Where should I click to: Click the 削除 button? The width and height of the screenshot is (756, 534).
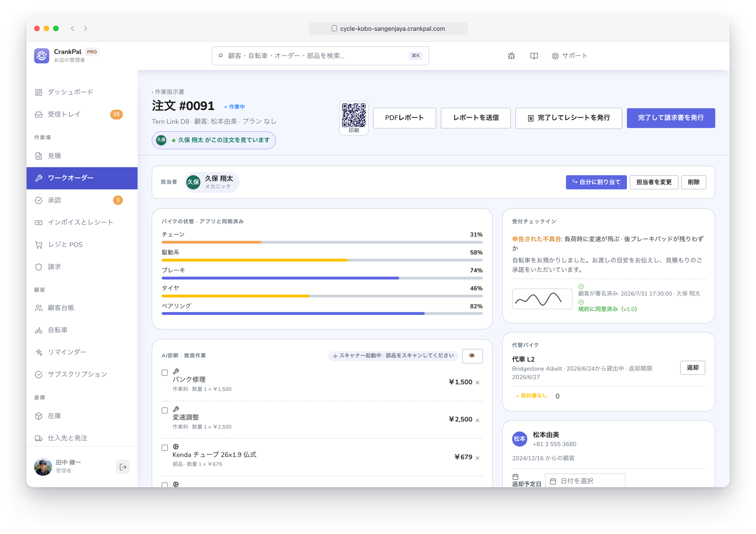coord(694,182)
